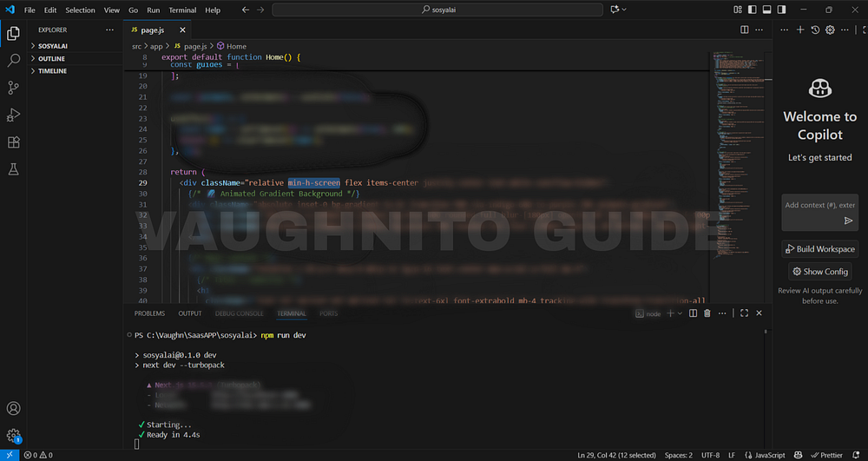Toggle the bottom panel visibility

pos(766,10)
